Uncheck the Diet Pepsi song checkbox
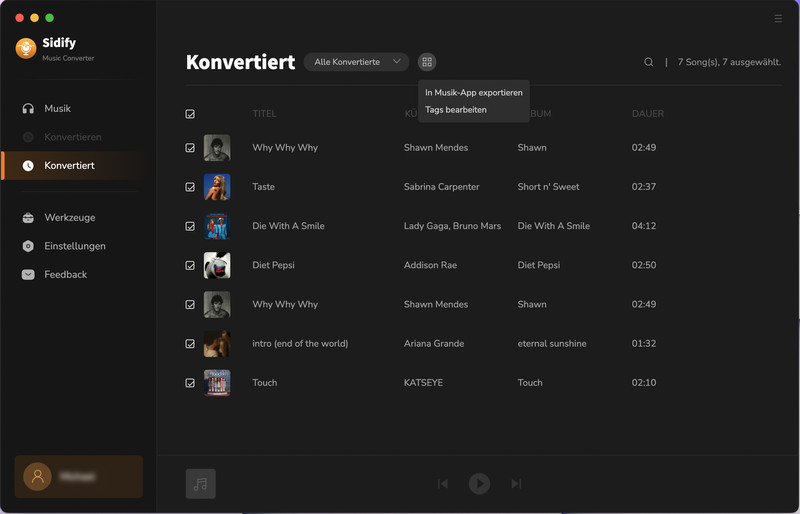800x514 pixels. coord(190,266)
